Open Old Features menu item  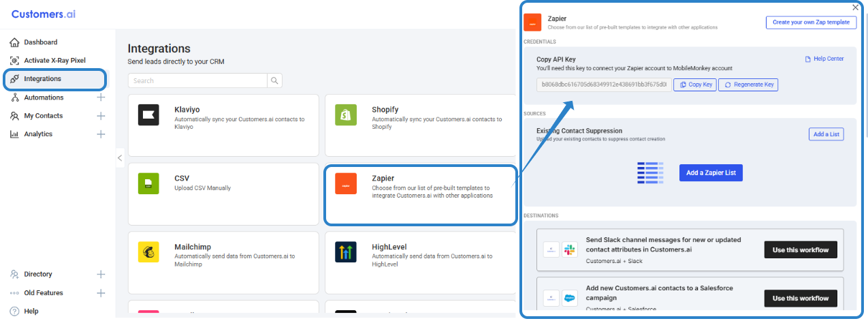click(43, 293)
